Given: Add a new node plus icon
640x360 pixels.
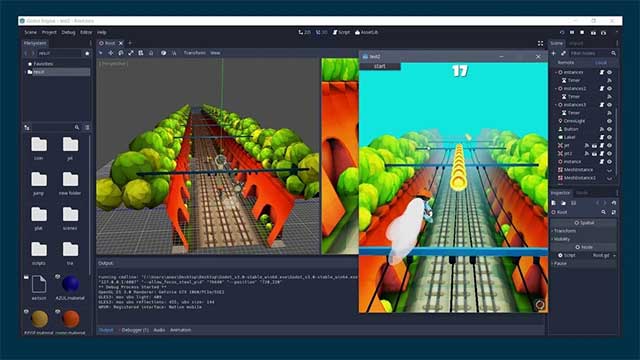Looking at the screenshot, I should click(x=553, y=53).
